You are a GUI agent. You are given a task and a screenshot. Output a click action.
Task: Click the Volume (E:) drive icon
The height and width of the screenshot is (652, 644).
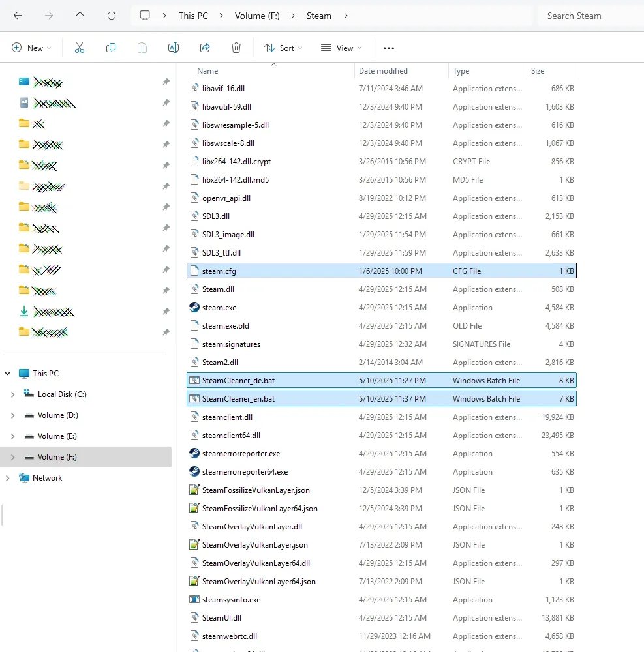tap(29, 436)
